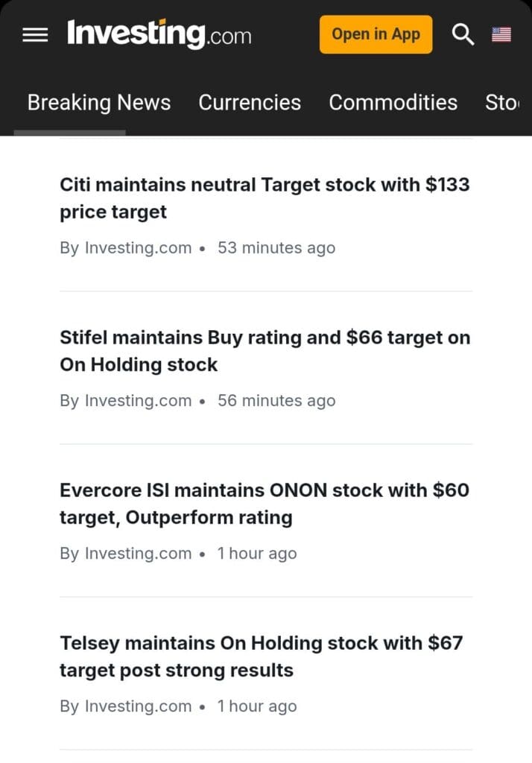532x763 pixels.
Task: Open the hamburger navigation menu
Action: [x=35, y=35]
